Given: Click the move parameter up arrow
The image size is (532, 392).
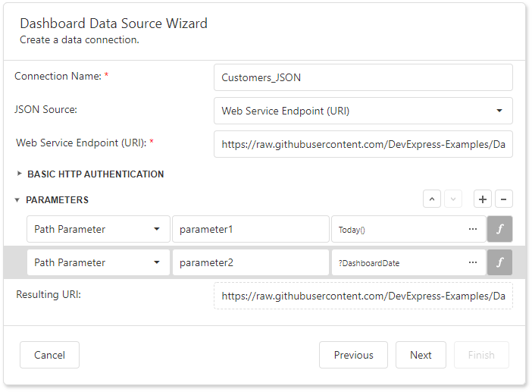Looking at the screenshot, I should tap(432, 199).
